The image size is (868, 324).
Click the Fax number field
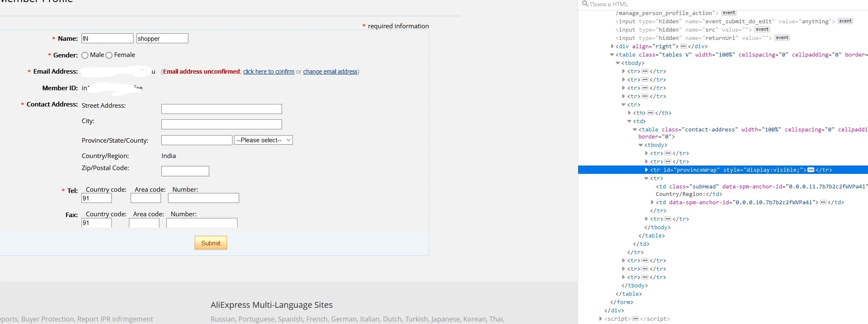pos(202,223)
